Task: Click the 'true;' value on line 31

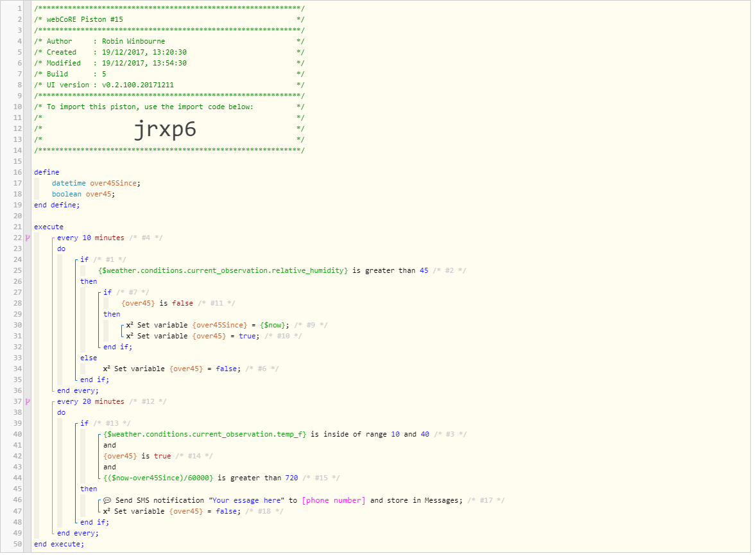Action: tap(249, 336)
